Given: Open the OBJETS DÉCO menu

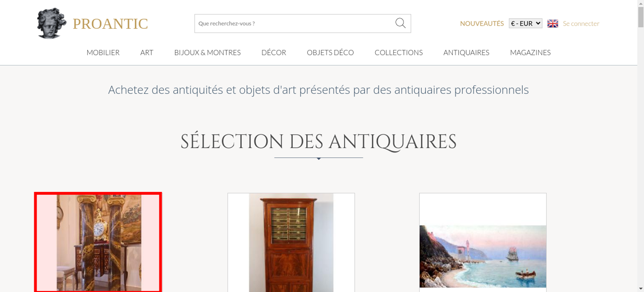Looking at the screenshot, I should coord(330,52).
